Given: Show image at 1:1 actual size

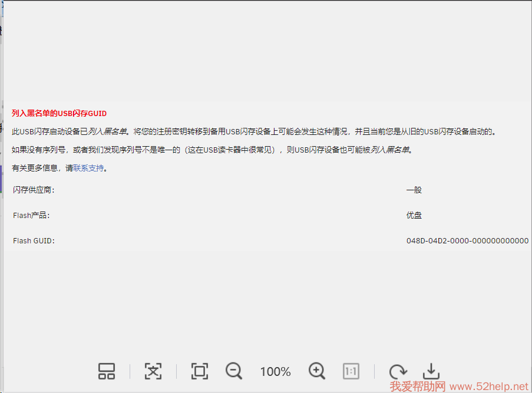Looking at the screenshot, I should (351, 371).
